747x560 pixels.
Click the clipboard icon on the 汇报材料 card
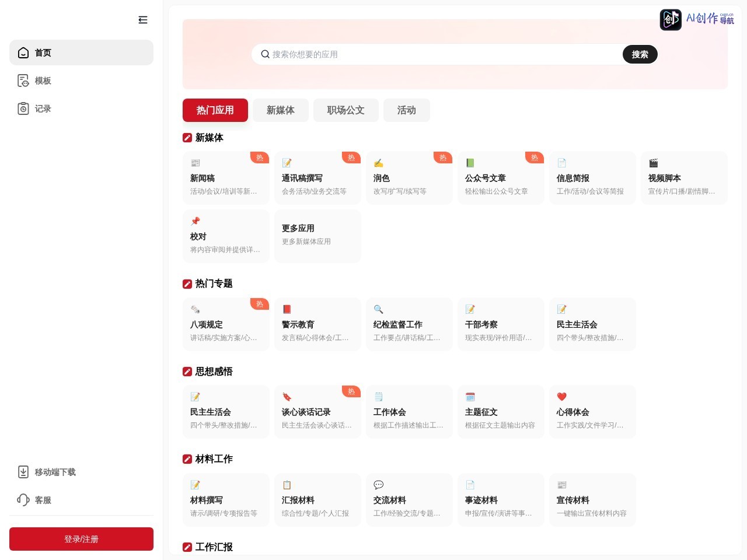(x=287, y=485)
